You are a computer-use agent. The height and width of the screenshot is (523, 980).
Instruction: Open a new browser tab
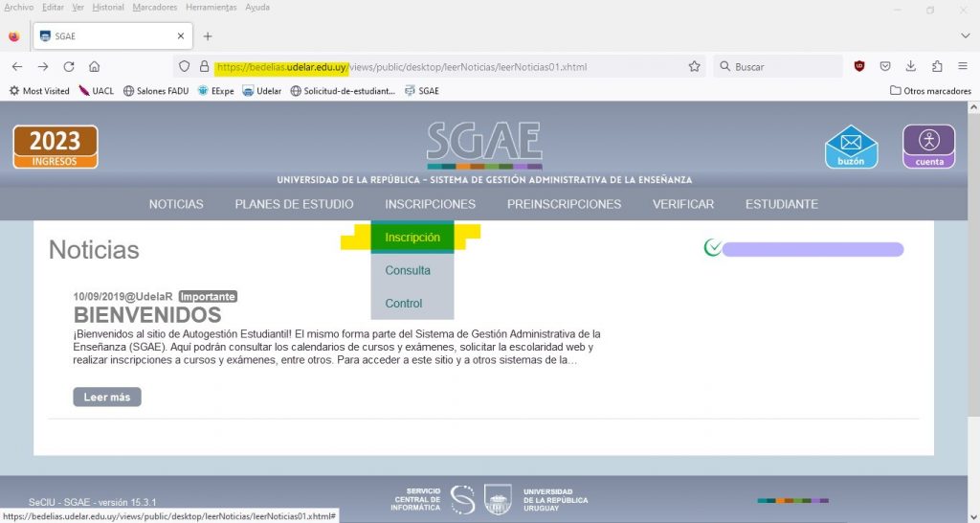pyautogui.click(x=208, y=36)
